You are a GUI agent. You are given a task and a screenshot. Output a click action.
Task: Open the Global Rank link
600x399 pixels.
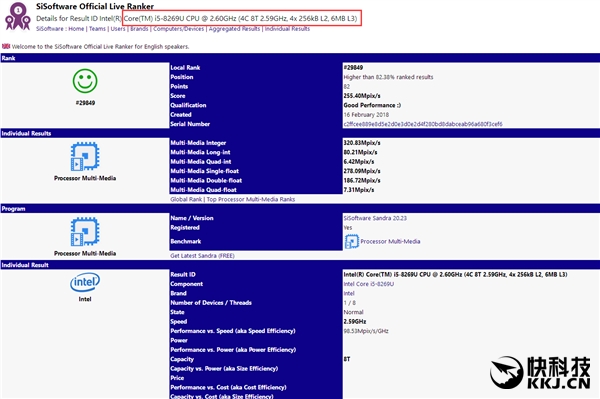[186, 199]
